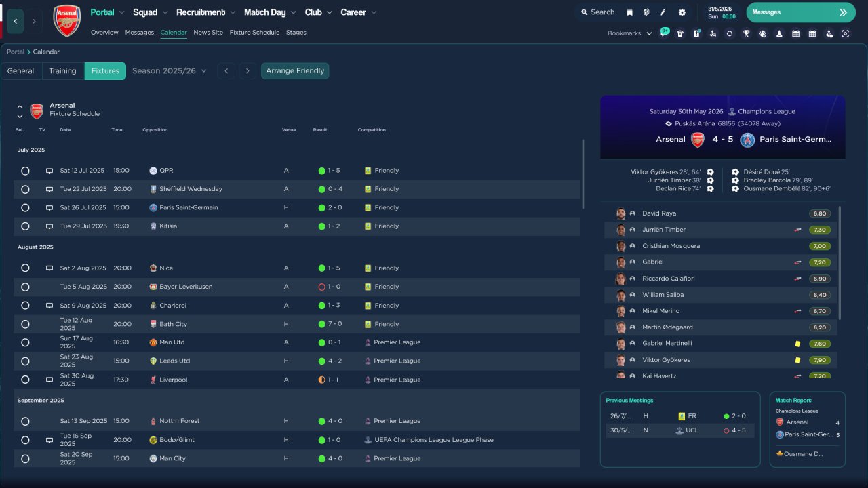868x488 pixels.
Task: Click the Arrange Friendly button
Action: coord(295,71)
